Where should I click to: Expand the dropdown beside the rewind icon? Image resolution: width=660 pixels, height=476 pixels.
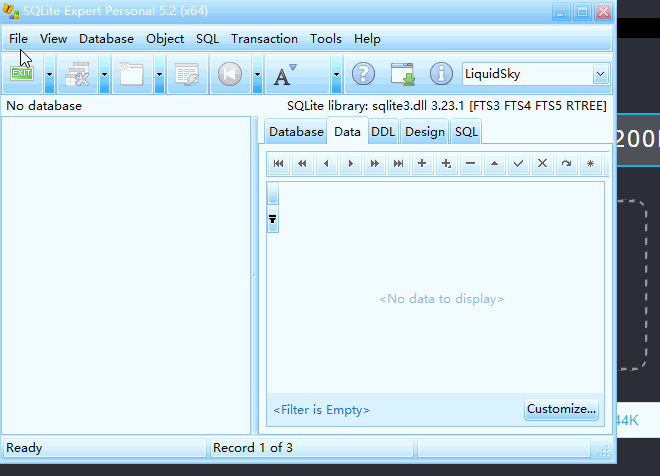coord(257,74)
